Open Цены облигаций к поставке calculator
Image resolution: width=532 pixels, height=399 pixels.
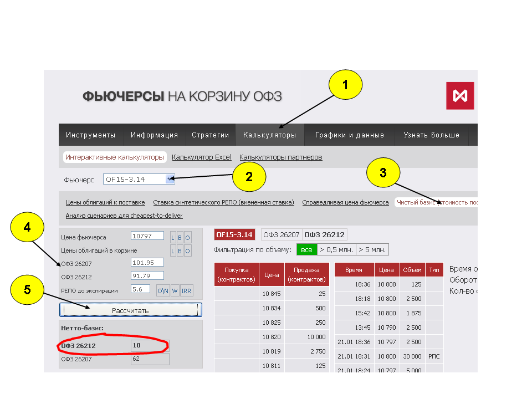(105, 202)
